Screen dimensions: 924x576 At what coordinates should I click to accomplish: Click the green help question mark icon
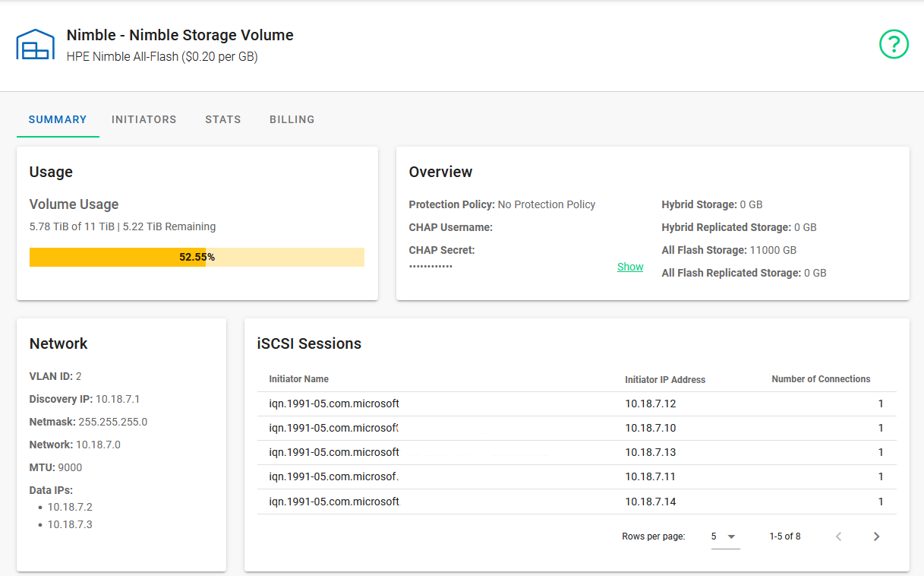(894, 44)
